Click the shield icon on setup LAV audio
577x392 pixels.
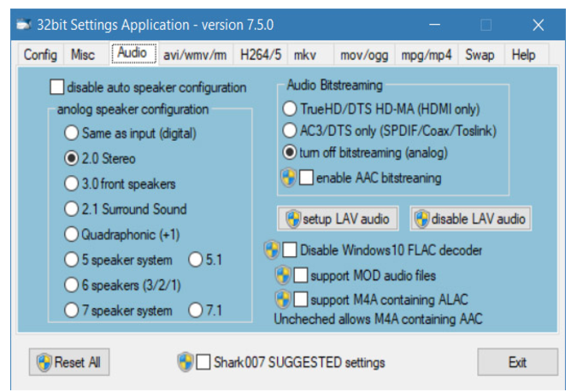(x=293, y=219)
